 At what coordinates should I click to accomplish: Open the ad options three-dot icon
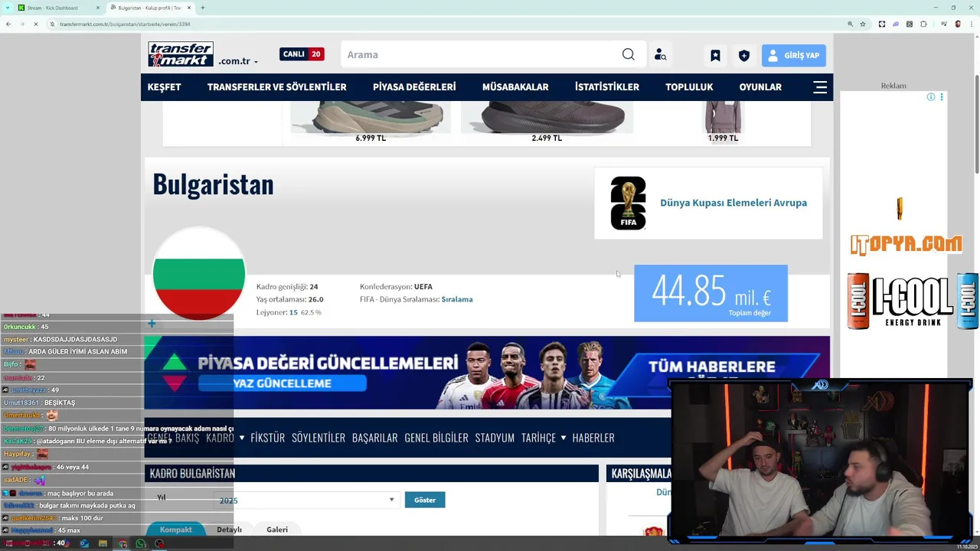(942, 97)
